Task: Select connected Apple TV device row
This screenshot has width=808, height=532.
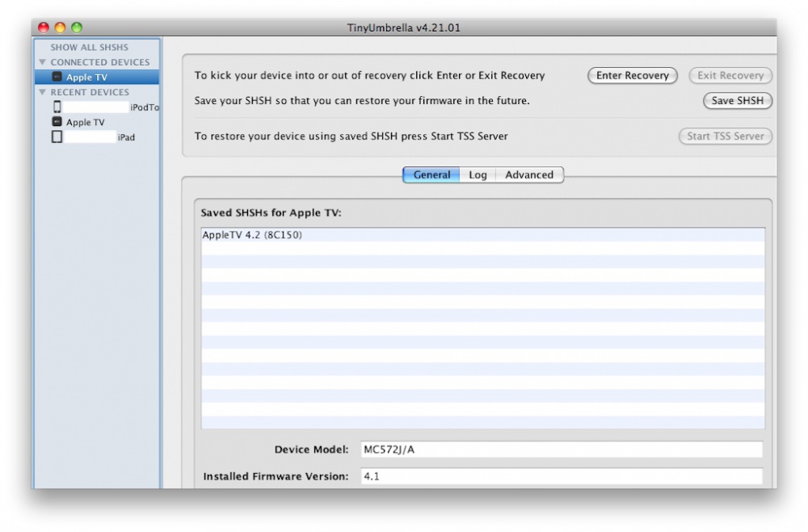Action: pyautogui.click(x=97, y=77)
